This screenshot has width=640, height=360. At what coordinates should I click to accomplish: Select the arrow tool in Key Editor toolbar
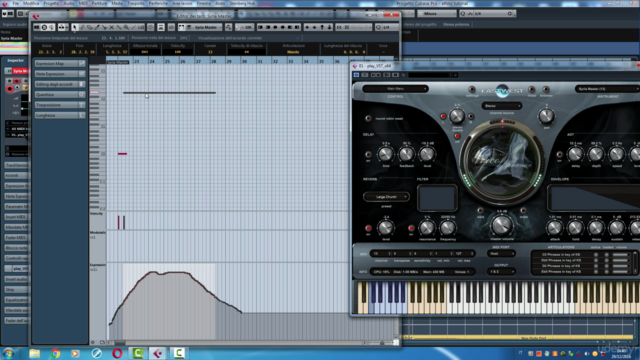click(75, 27)
